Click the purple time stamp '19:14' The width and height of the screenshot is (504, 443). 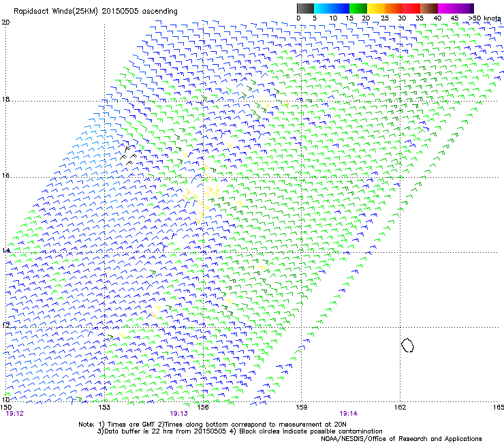[349, 414]
